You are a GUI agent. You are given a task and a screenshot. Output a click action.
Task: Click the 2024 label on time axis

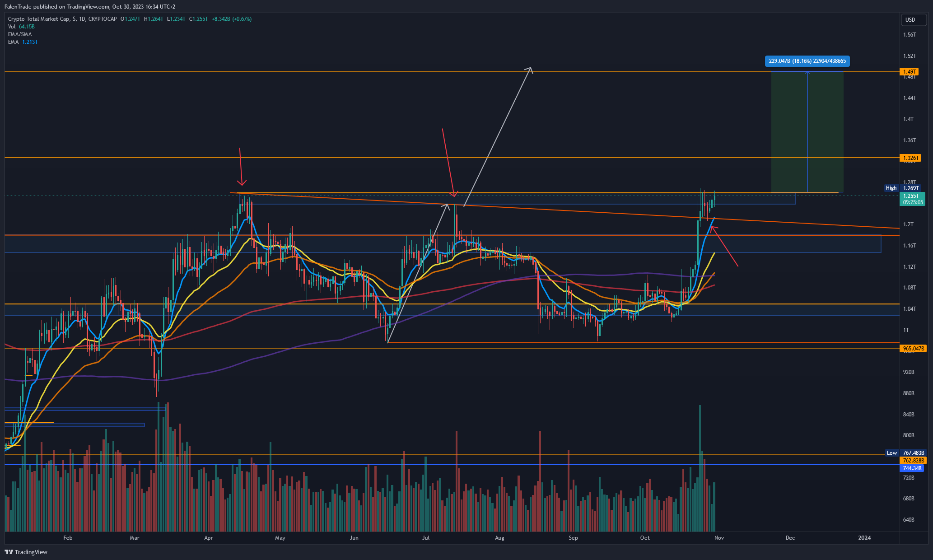(864, 538)
